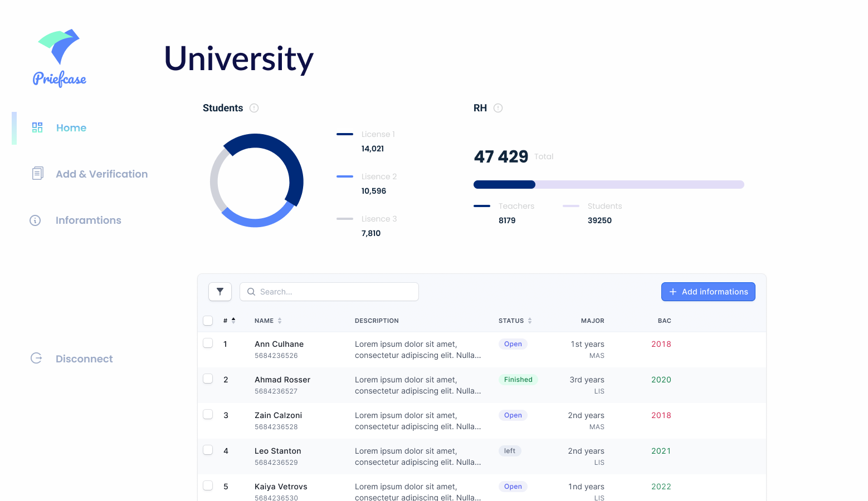Sort by the NAME column arrows
This screenshot has width=868, height=501.
pyautogui.click(x=280, y=321)
